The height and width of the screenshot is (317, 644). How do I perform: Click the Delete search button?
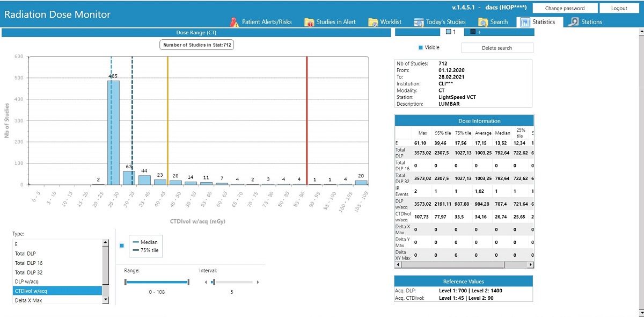pyautogui.click(x=497, y=48)
